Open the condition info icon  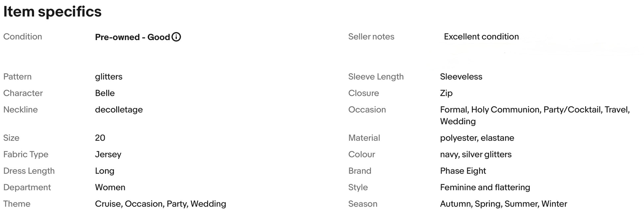click(176, 37)
